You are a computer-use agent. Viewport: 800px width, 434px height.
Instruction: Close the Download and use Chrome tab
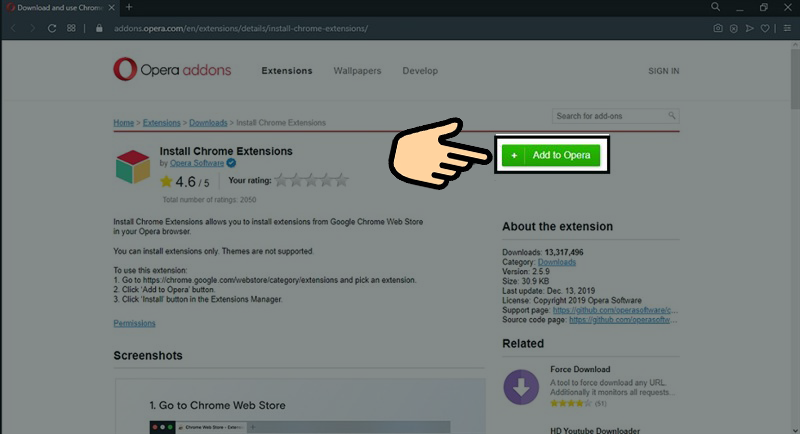(x=111, y=8)
